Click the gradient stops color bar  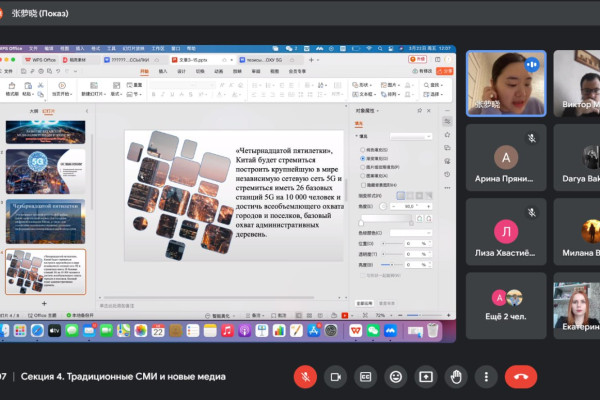[387, 219]
